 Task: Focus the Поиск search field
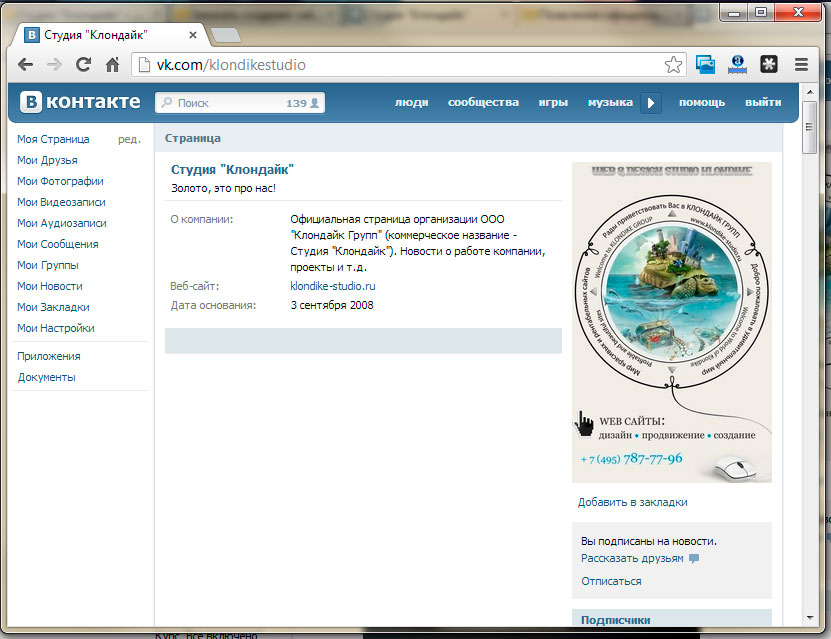click(240, 103)
